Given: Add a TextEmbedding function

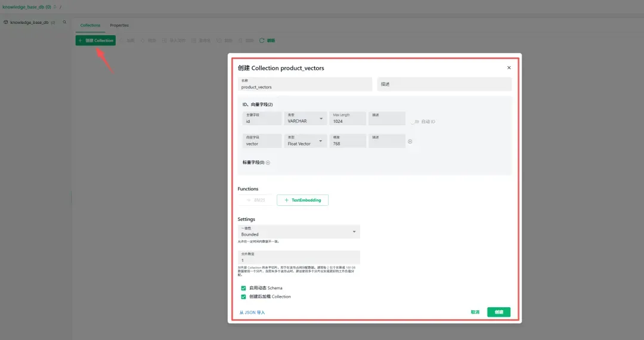Looking at the screenshot, I should 302,200.
